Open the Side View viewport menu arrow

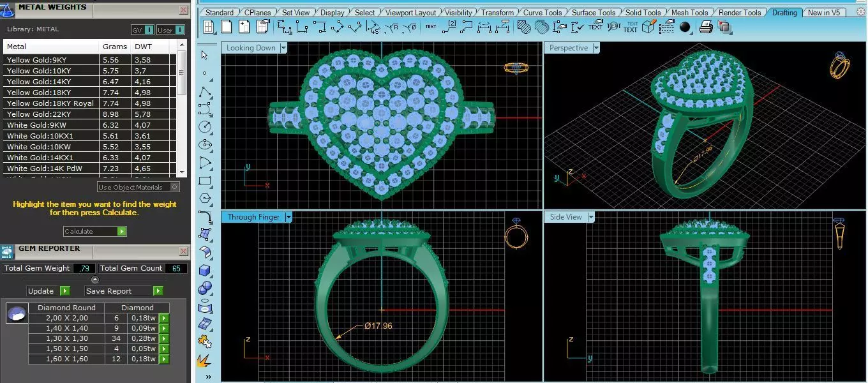pos(590,217)
